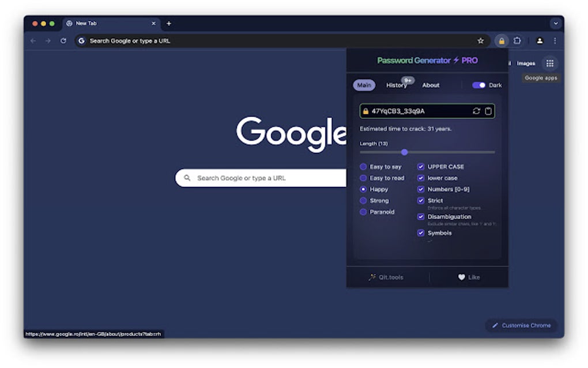The height and width of the screenshot is (368, 588).
Task: Adjust the password Length slider
Action: (404, 152)
